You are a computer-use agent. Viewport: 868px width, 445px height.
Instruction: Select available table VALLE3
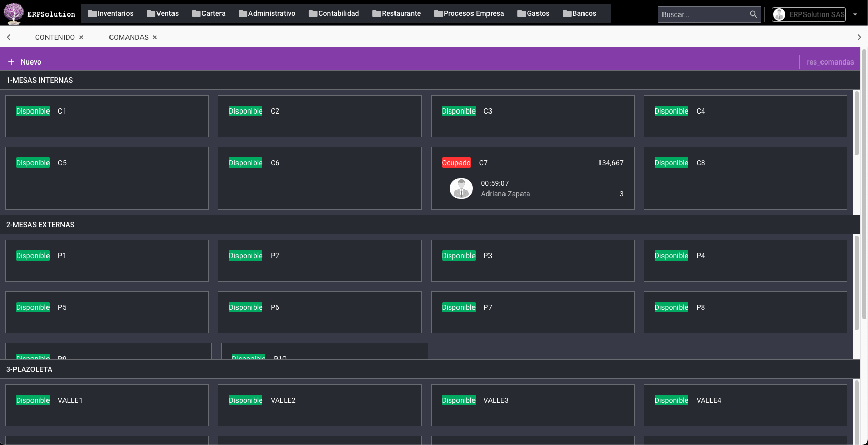point(532,405)
